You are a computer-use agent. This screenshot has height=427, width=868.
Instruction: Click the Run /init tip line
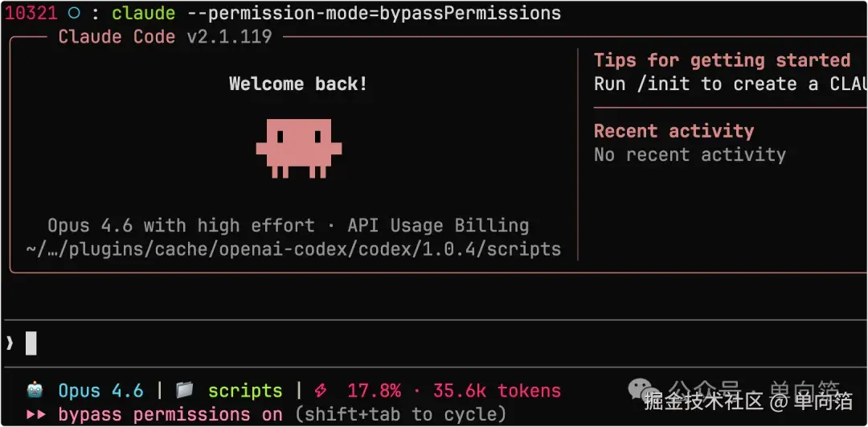(731, 84)
